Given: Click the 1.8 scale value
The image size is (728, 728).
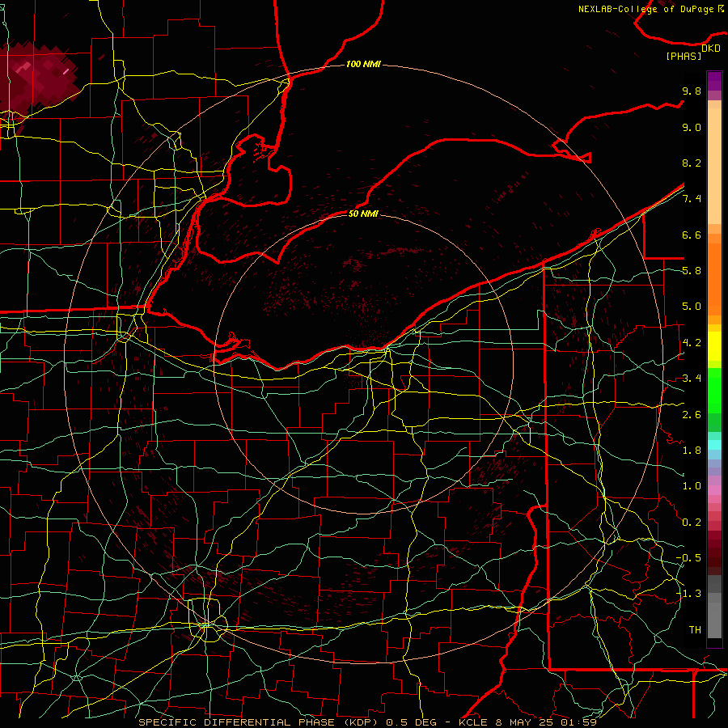Looking at the screenshot, I should [x=692, y=451].
